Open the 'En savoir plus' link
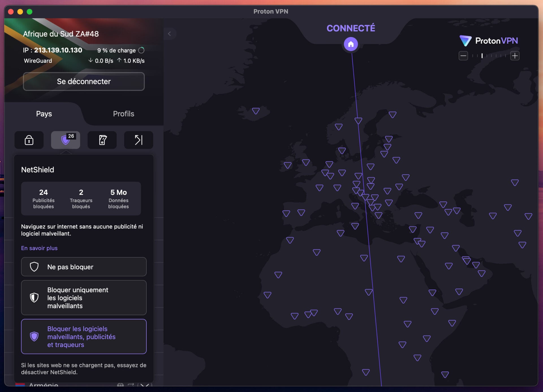 39,248
